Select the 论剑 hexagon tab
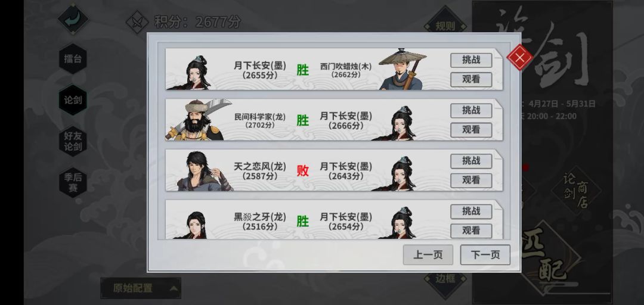This screenshot has height=305, width=644. point(73,99)
